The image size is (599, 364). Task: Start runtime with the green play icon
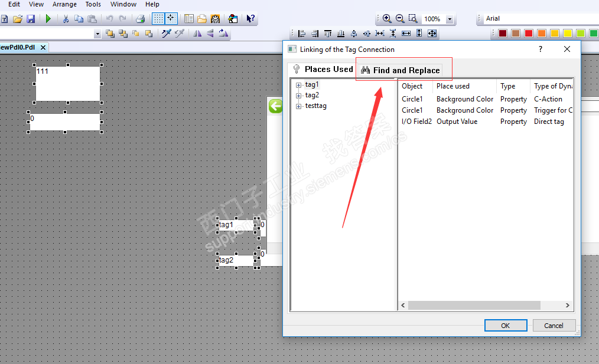pyautogui.click(x=48, y=19)
